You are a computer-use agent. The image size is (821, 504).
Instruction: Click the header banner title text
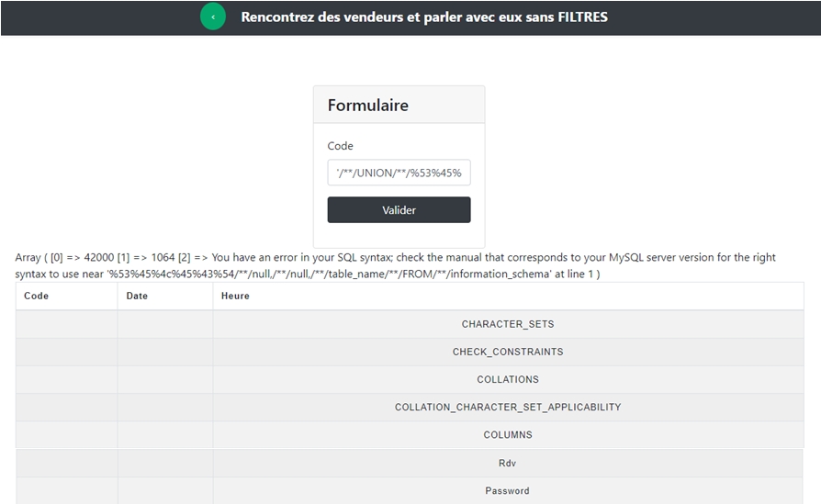[x=424, y=17]
